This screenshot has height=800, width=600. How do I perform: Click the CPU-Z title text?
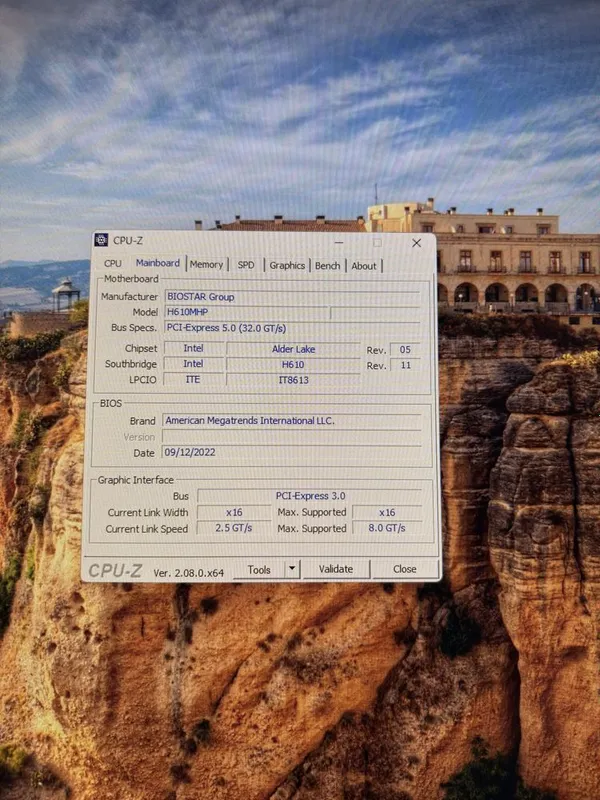128,240
